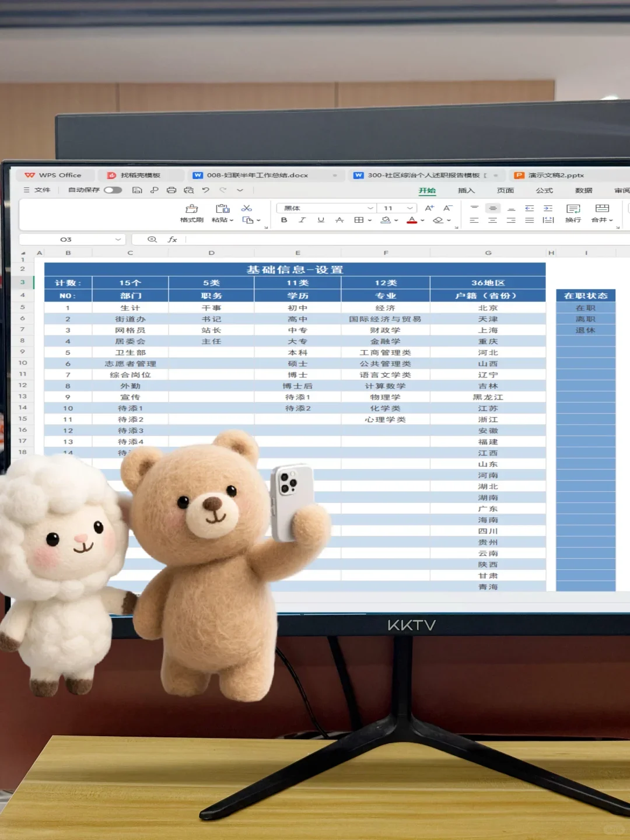
Task: Select the 国际经济与贸易 cell
Action: click(386, 319)
